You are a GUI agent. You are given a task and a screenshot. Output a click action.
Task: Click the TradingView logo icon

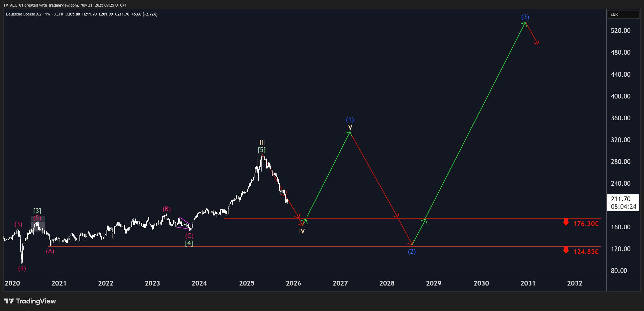point(9,301)
